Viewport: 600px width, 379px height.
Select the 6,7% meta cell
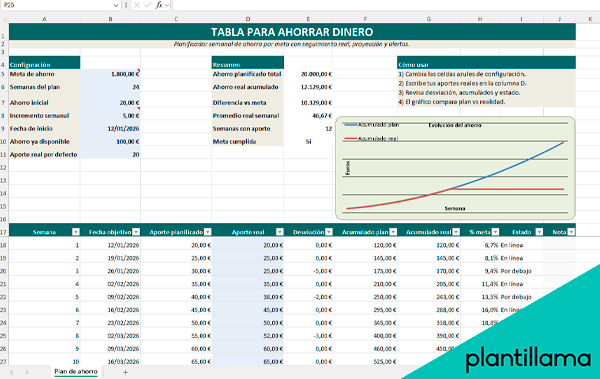pyautogui.click(x=480, y=245)
